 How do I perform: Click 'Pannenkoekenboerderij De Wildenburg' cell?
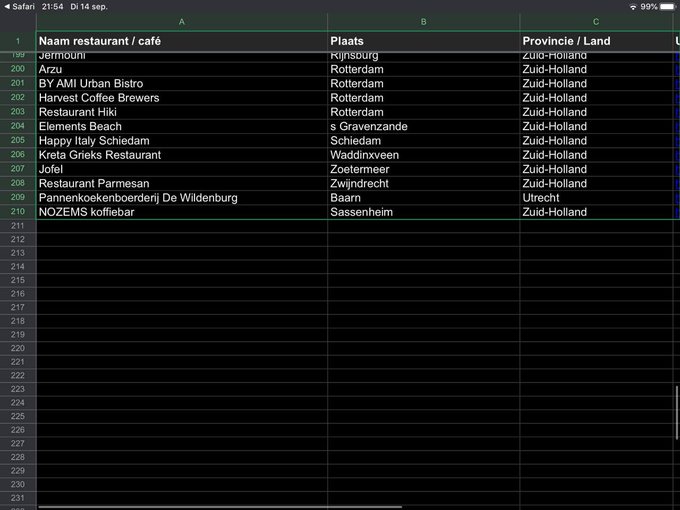pos(182,198)
